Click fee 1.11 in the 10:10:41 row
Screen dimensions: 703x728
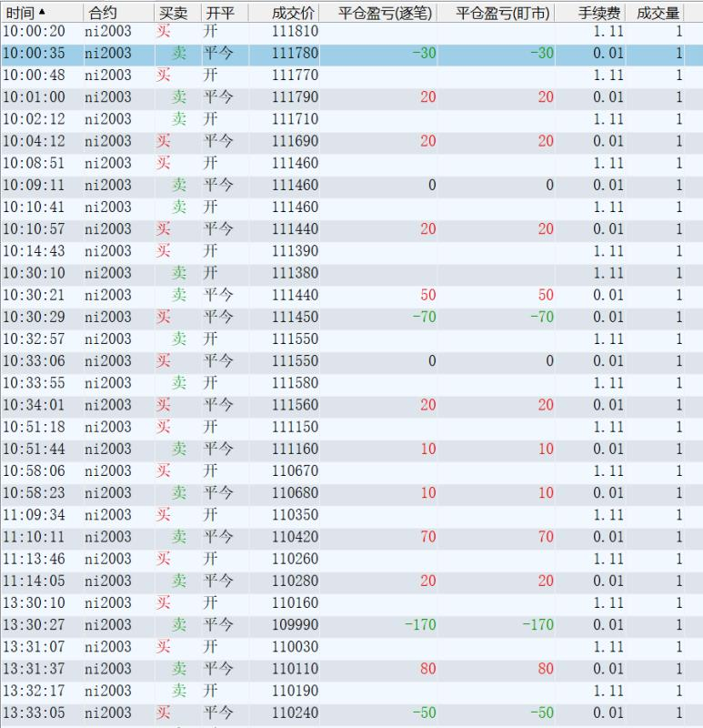pyautogui.click(x=608, y=207)
